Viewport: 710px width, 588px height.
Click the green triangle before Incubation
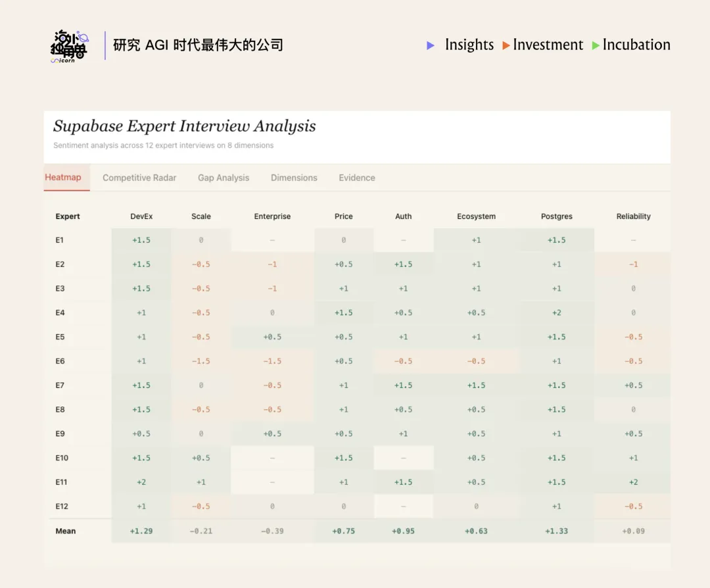click(x=596, y=45)
